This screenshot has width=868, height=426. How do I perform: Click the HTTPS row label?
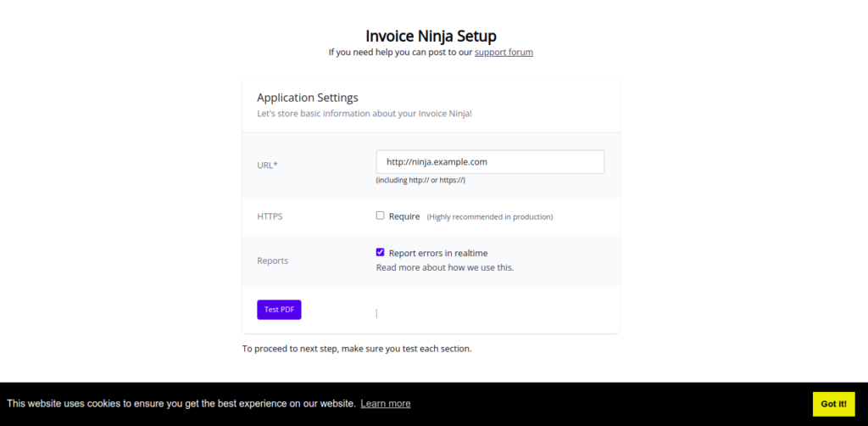pos(270,216)
